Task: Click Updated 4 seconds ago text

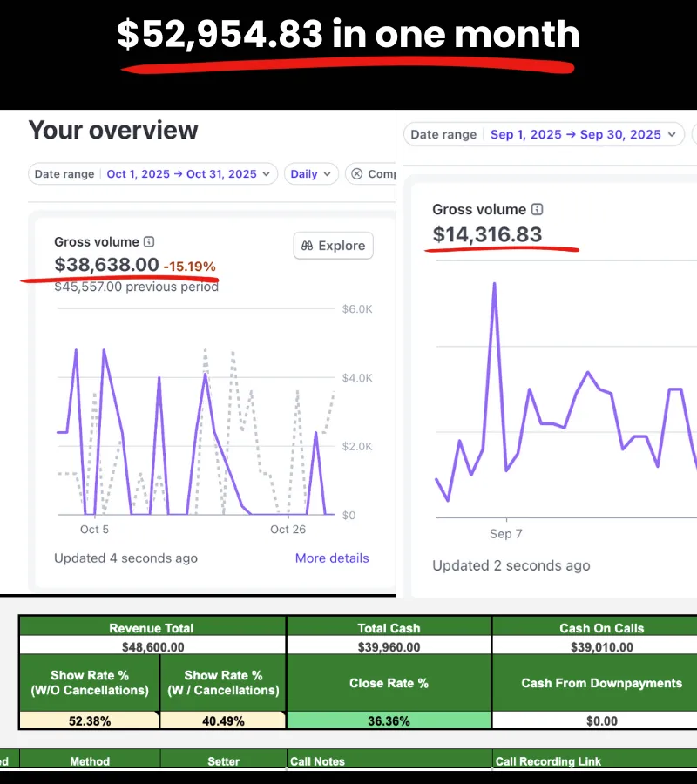Action: coord(126,558)
